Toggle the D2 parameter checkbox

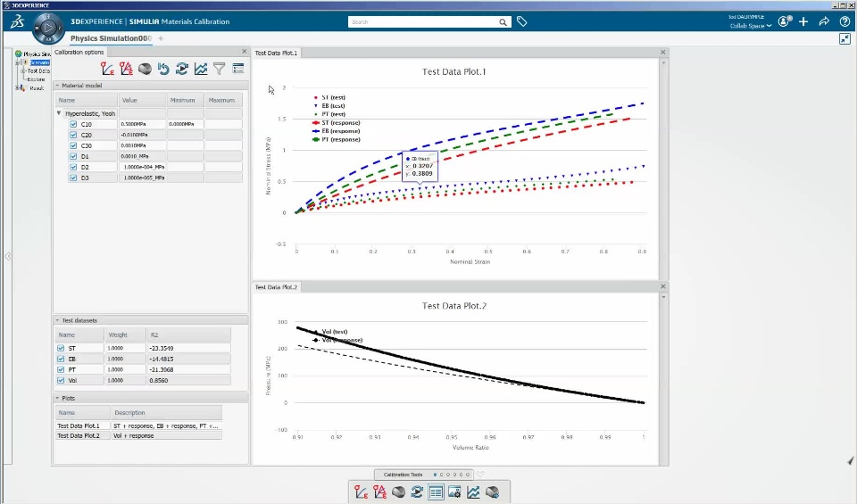tap(73, 167)
